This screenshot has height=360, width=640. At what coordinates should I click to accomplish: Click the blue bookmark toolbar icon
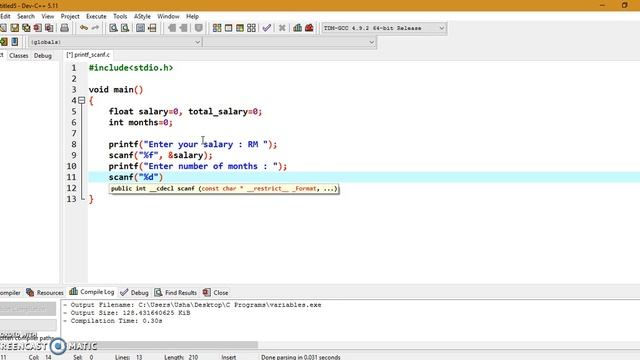(x=15, y=42)
